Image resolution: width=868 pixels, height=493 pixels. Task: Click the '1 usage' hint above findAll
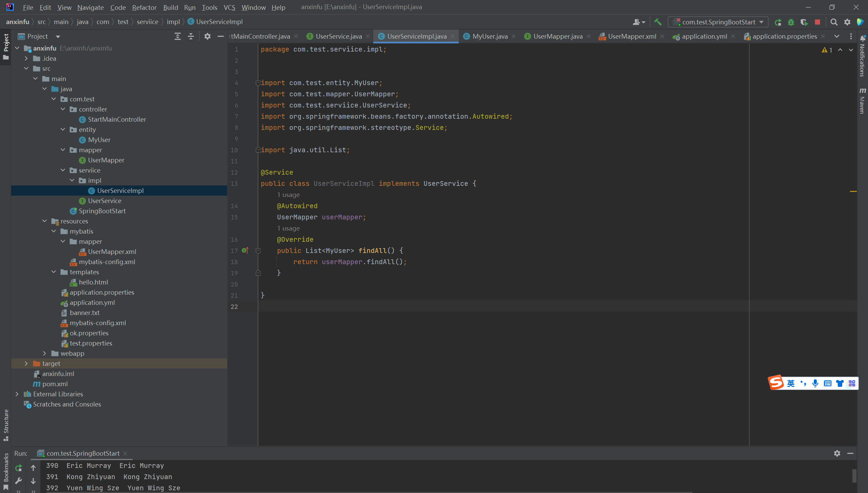pos(288,228)
